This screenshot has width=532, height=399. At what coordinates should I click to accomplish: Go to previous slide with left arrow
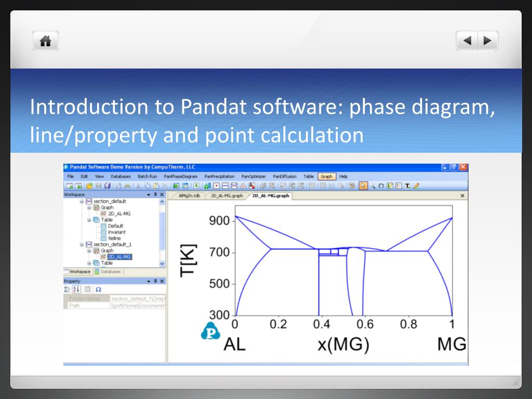pyautogui.click(x=467, y=41)
